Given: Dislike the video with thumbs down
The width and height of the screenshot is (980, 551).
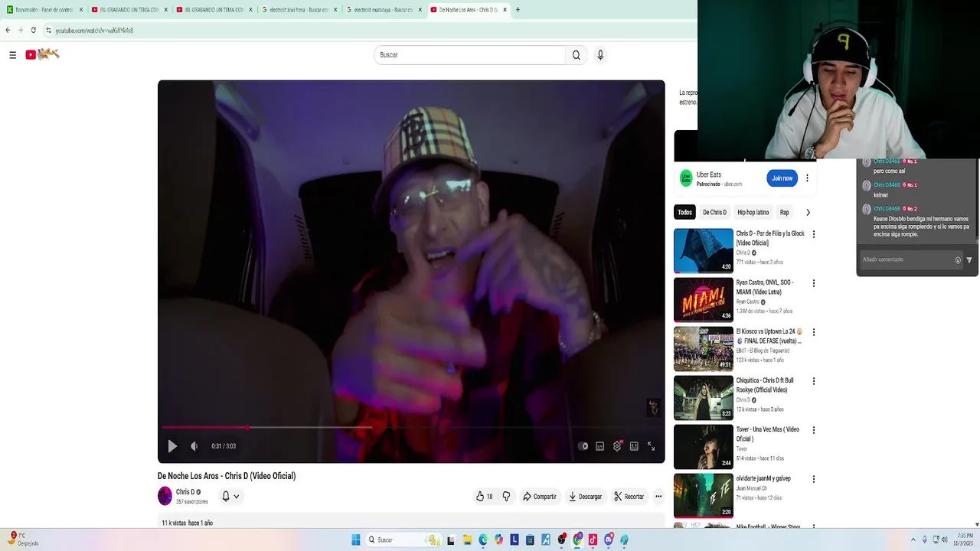Looking at the screenshot, I should (x=506, y=497).
